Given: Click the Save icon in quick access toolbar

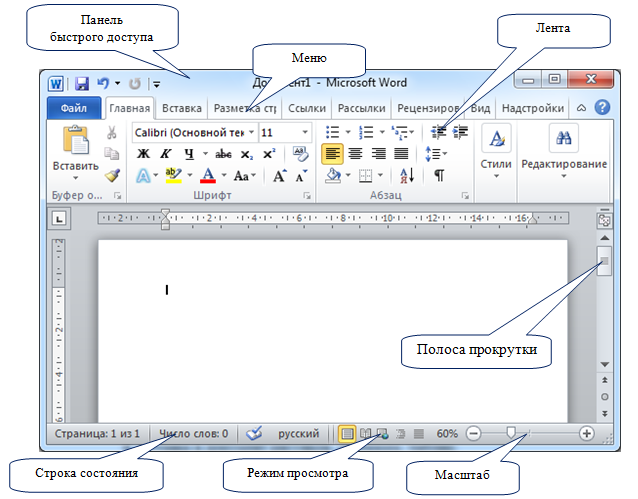Looking at the screenshot, I should [x=82, y=83].
